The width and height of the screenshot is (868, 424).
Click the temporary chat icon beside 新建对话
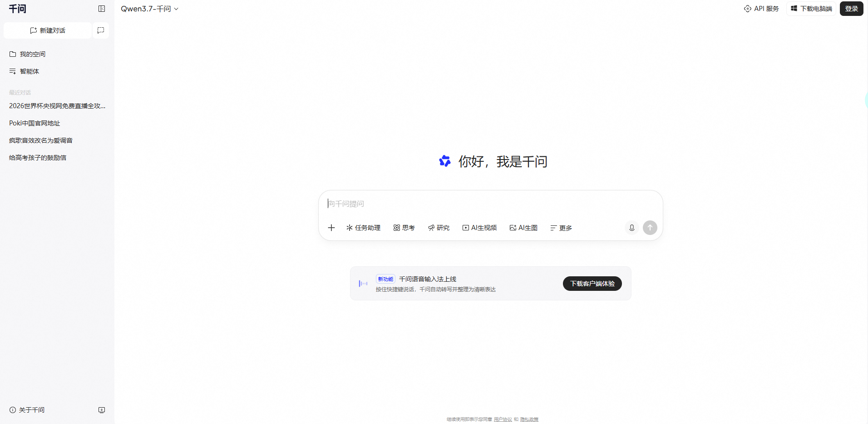101,30
